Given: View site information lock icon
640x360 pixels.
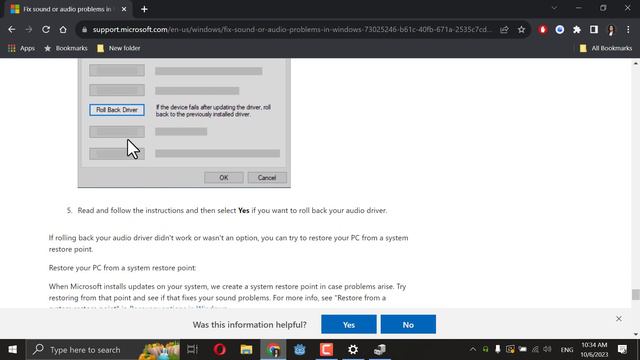Looking at the screenshot, I should 84,29.
